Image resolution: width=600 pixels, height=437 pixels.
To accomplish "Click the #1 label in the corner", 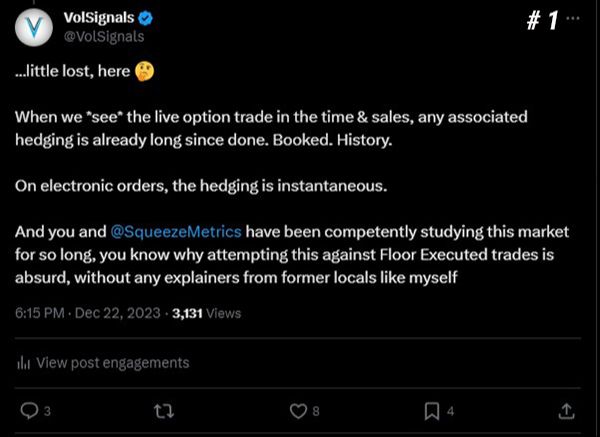I will [x=541, y=21].
